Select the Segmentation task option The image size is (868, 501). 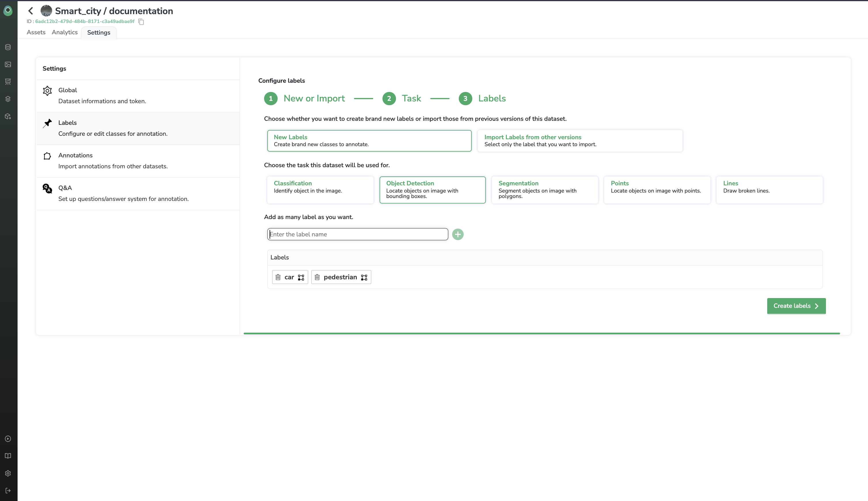click(545, 190)
